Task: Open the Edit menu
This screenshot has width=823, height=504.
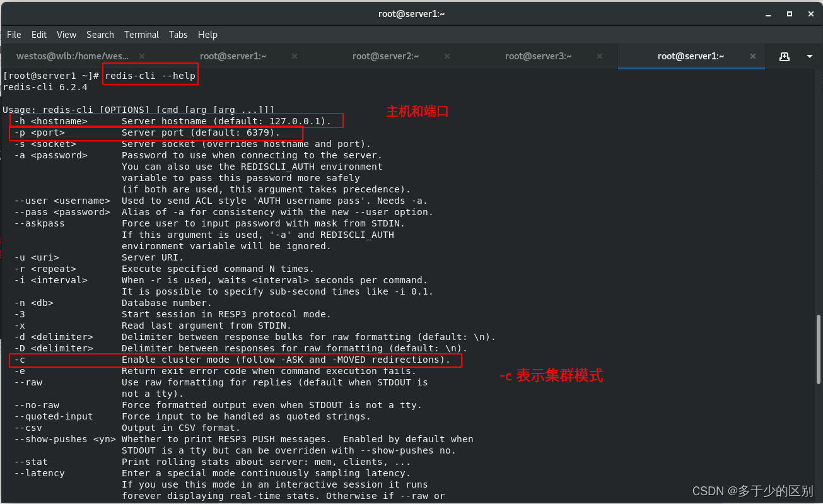Action: [x=39, y=35]
